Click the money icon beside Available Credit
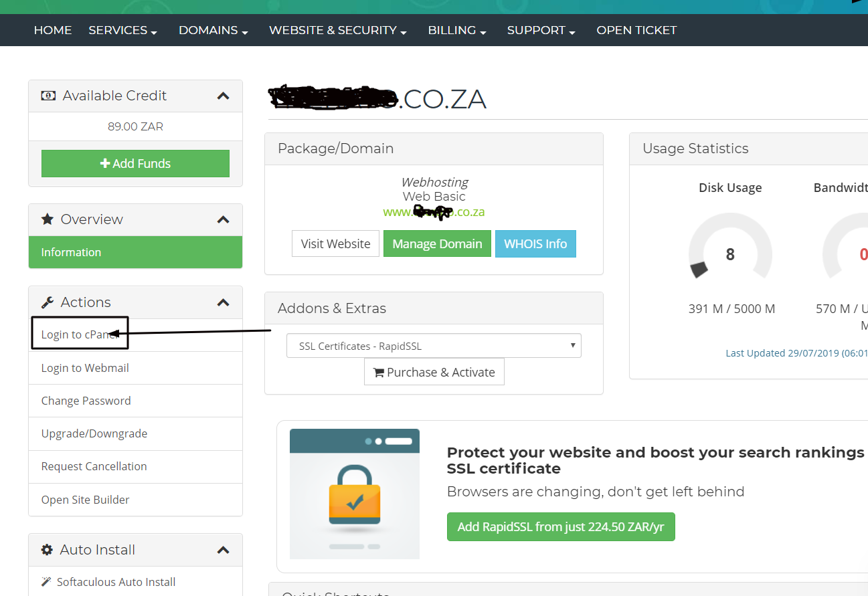The width and height of the screenshot is (868, 596). point(48,96)
